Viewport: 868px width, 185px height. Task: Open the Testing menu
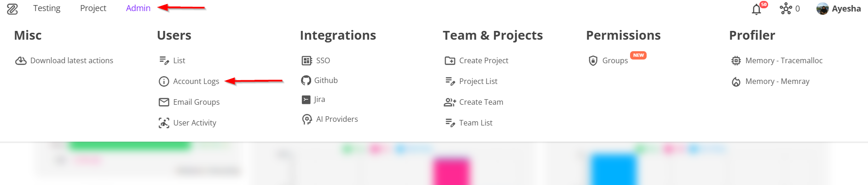(x=46, y=8)
